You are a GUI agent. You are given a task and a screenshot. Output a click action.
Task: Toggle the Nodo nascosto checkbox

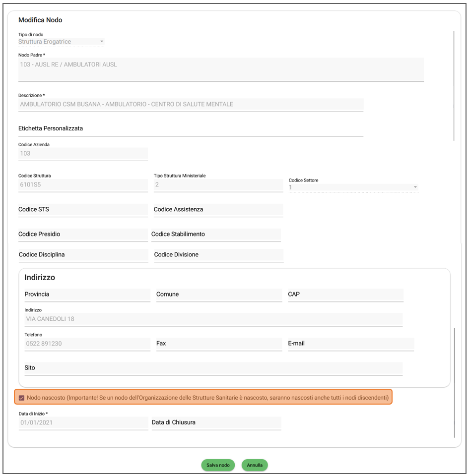click(22, 398)
